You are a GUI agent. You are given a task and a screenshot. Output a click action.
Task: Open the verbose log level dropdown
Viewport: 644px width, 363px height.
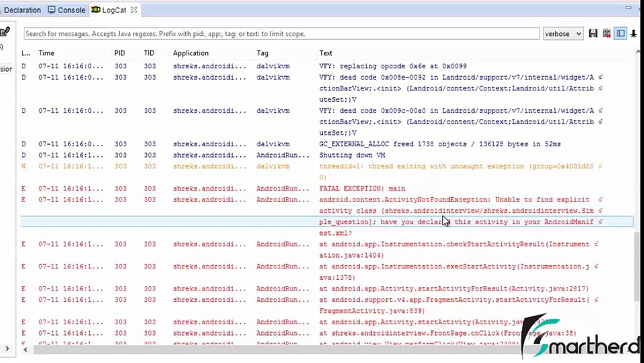click(563, 34)
